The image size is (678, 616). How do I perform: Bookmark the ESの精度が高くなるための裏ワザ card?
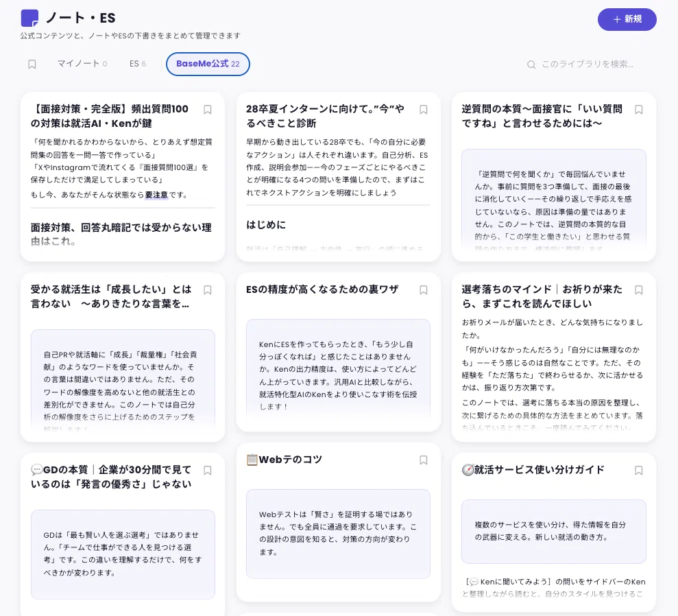coord(424,290)
